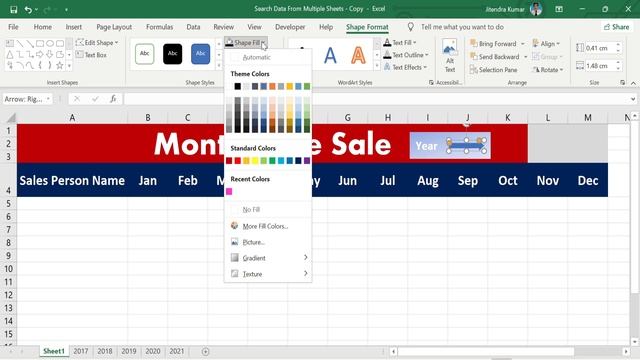This screenshot has width=640, height=360.
Task: Click the Share button
Action: pyautogui.click(x=616, y=27)
